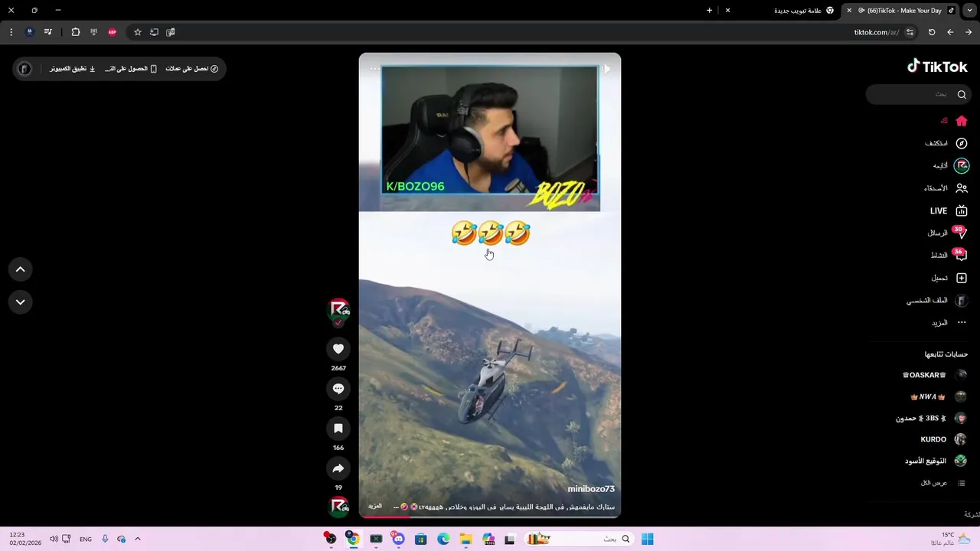
Task: Open the TikTok home icon in the sidebar
Action: (x=962, y=121)
